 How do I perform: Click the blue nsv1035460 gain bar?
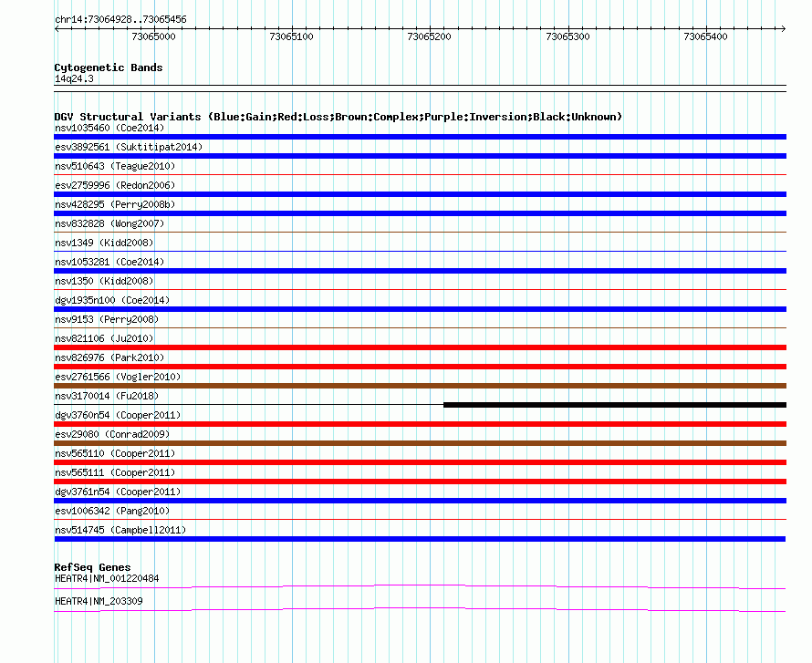click(x=420, y=137)
